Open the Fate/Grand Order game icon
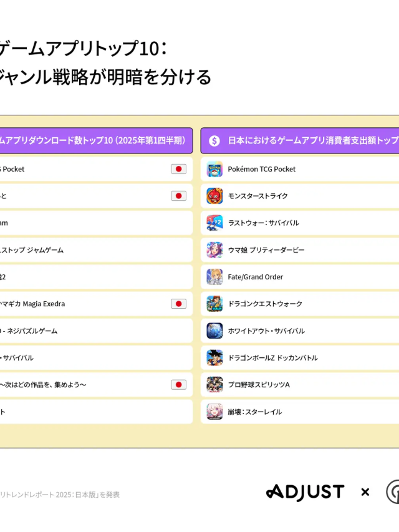The width and height of the screenshot is (399, 532). coord(214,277)
